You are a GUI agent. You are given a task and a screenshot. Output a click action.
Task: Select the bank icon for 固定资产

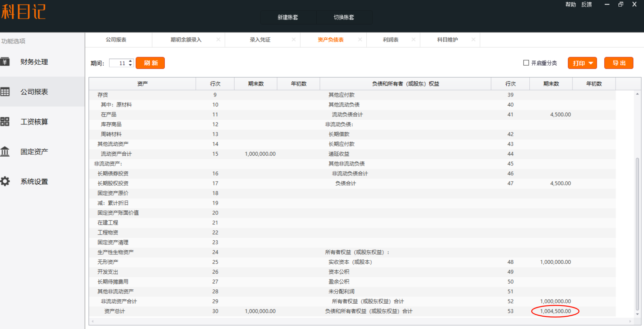pyautogui.click(x=5, y=151)
